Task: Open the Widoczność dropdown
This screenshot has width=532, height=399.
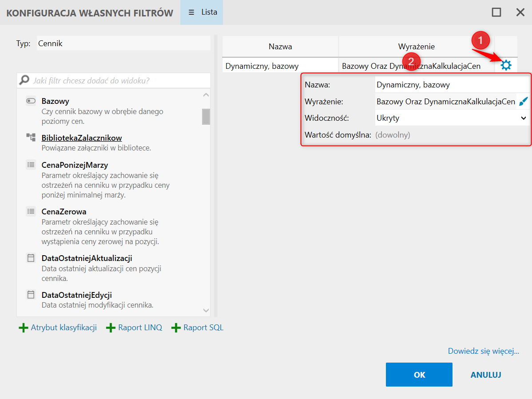Action: (x=452, y=118)
